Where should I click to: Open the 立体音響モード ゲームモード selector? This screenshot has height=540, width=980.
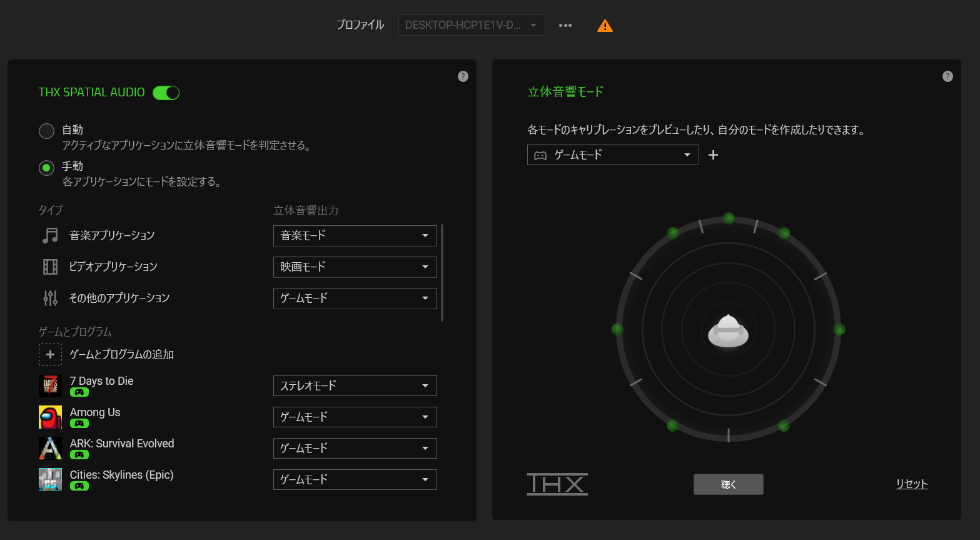tap(613, 155)
